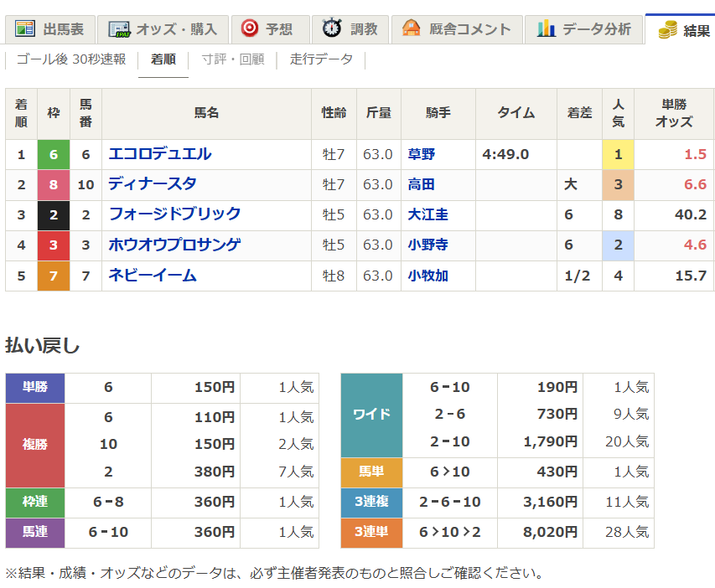
Task: Open horse ネビーイーム link
Action: pos(153,276)
